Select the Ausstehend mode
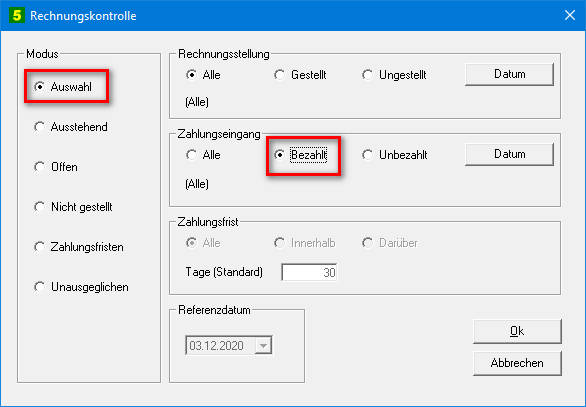This screenshot has width=586, height=407. point(71,127)
